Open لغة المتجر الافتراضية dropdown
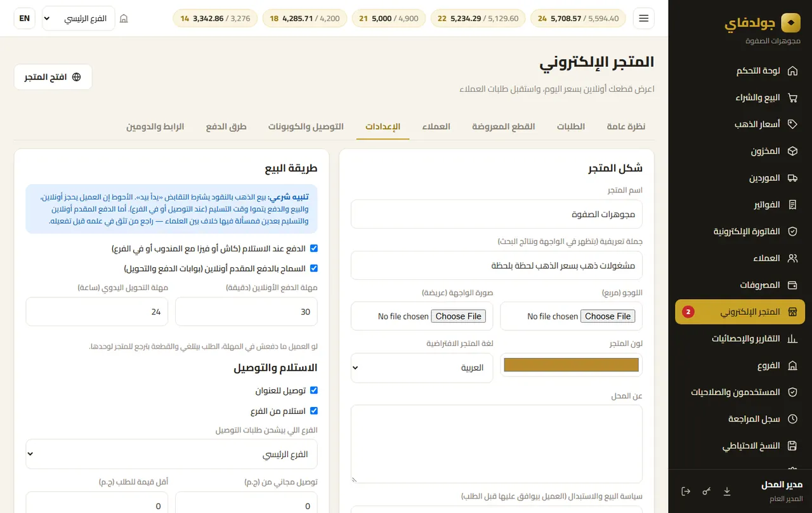The width and height of the screenshot is (812, 513). point(422,368)
